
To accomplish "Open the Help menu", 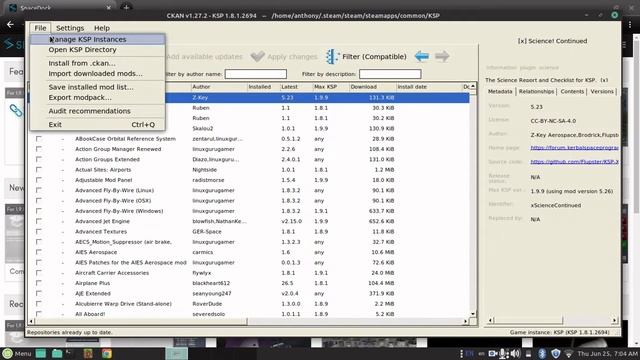I will (x=102, y=28).
